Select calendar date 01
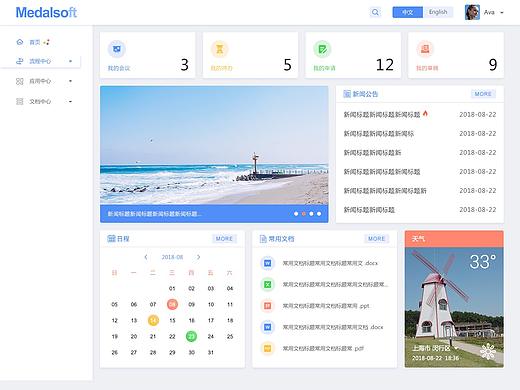Screen dimensions: 520x390 [172, 288]
